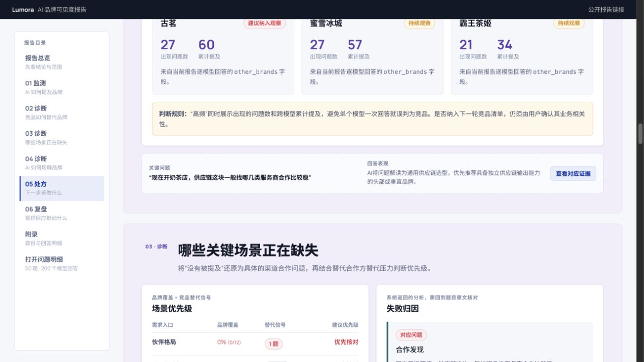Click the 替代信号 column header
The image size is (644, 362).
275,325
